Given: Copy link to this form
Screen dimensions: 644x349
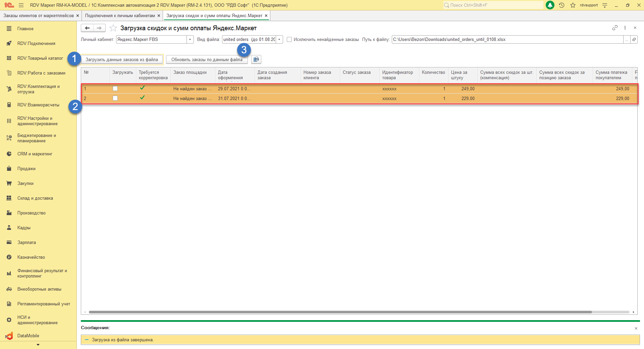Looking at the screenshot, I should pos(615,28).
